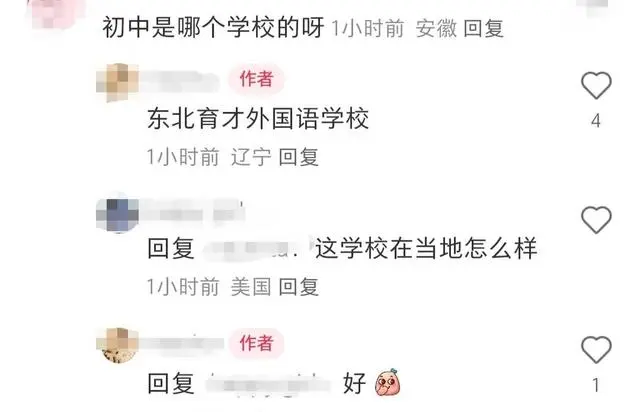Tap 回复 next to 安徽
The image size is (640, 412).
coord(483,29)
